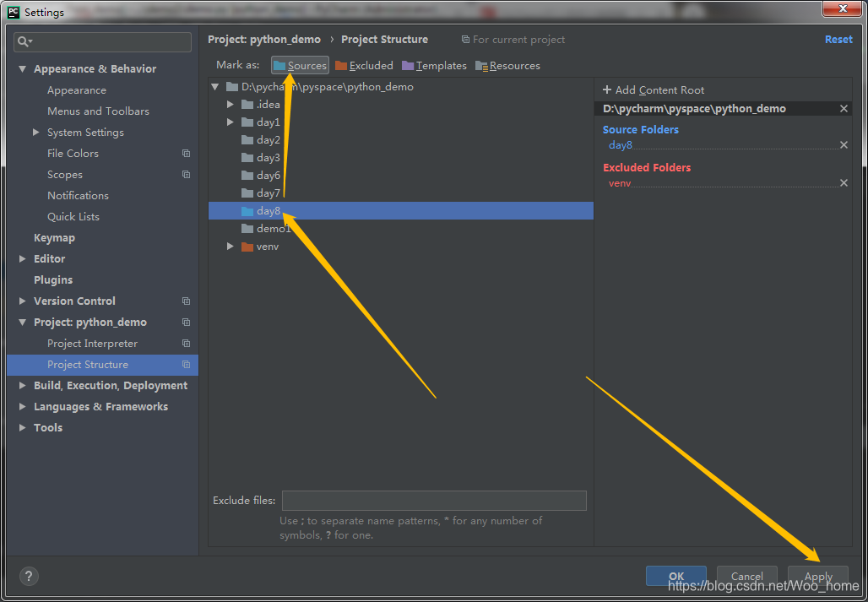Select the day1 folder icon
The height and width of the screenshot is (602, 868).
pyautogui.click(x=247, y=122)
